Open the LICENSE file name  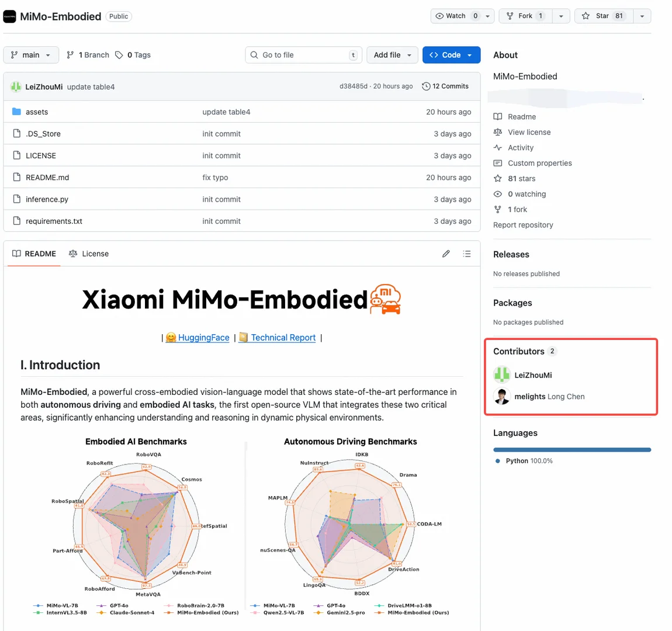click(x=41, y=155)
